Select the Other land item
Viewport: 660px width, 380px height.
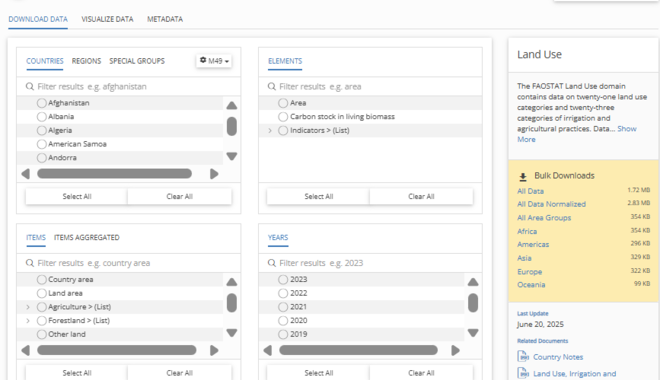(x=41, y=334)
